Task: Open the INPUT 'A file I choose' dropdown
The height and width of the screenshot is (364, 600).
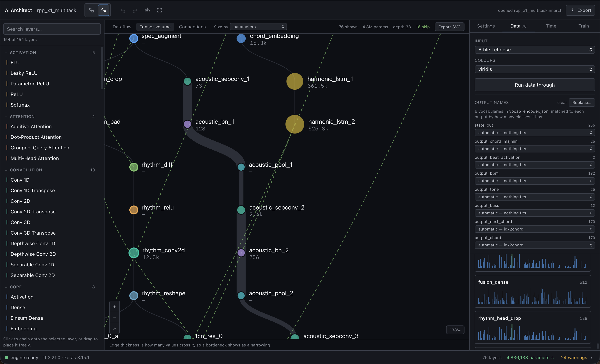Action: click(535, 50)
